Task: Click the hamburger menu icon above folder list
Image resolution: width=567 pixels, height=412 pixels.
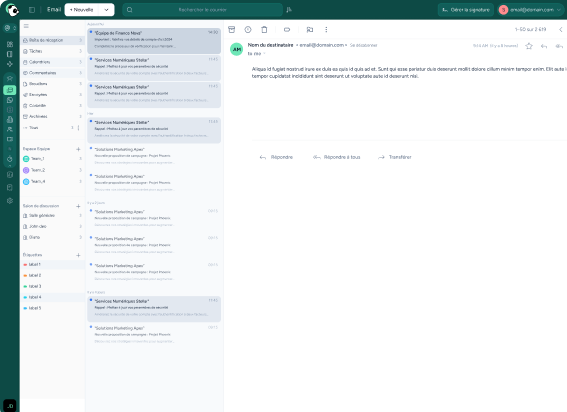Action: click(26, 26)
